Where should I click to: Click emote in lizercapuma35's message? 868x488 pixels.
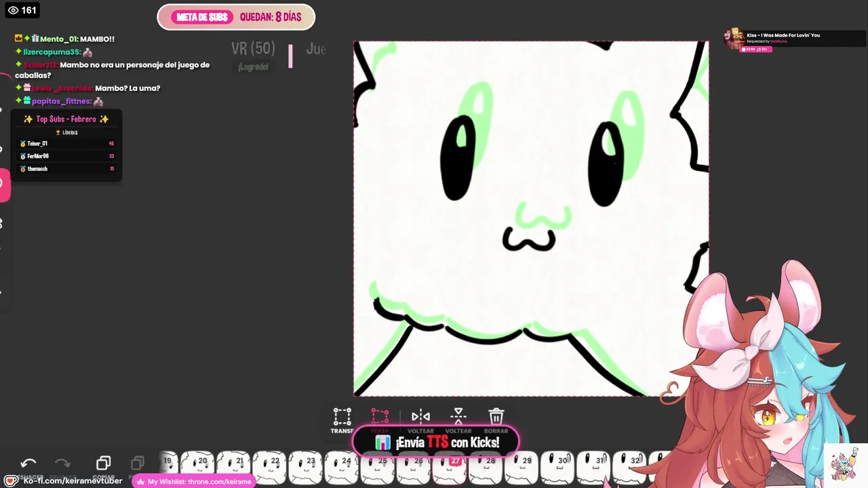coord(87,52)
